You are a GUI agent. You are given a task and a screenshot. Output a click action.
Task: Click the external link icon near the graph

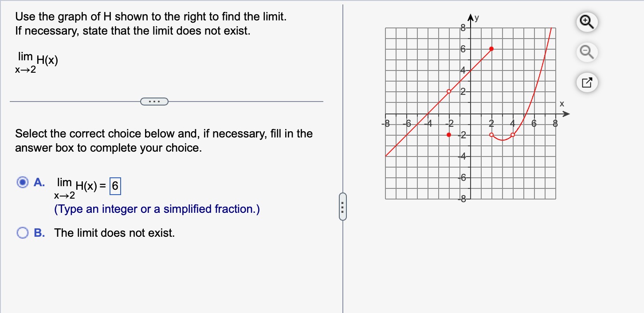coord(586,82)
